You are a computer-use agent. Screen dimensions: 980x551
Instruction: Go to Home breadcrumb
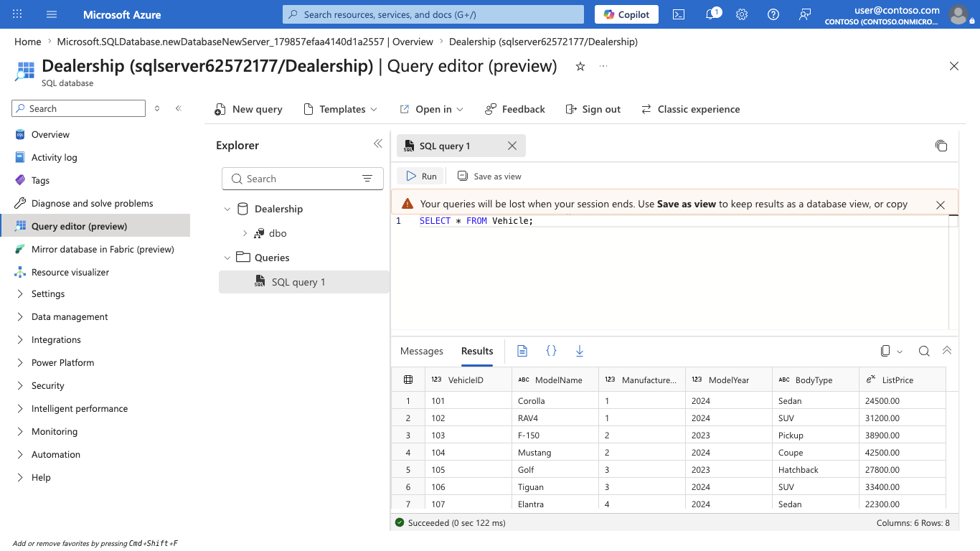click(x=28, y=42)
